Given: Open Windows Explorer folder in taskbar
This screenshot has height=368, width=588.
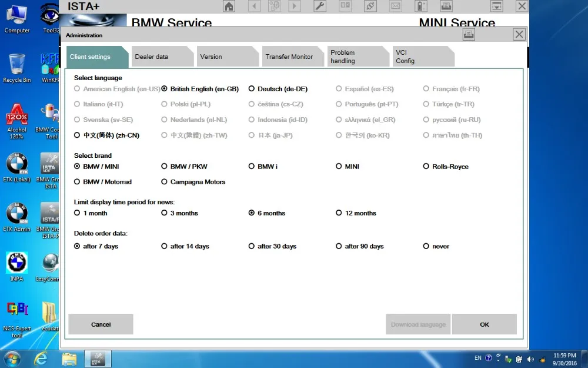Looking at the screenshot, I should tap(69, 359).
